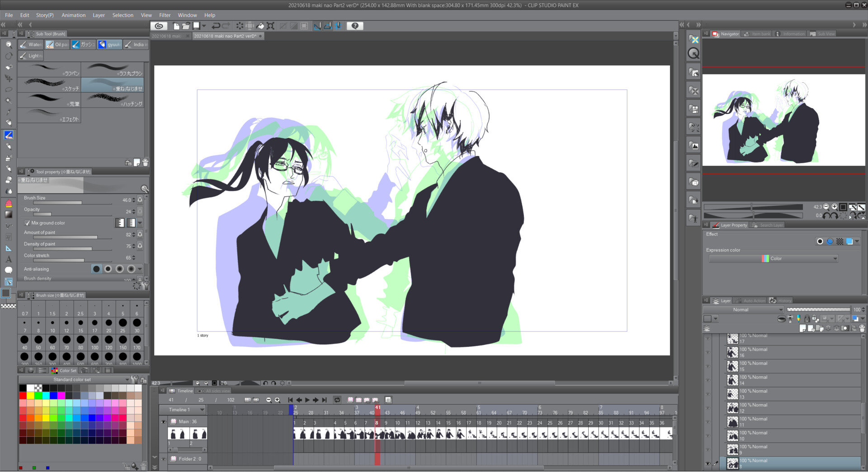
Task: Click the New canvas icon
Action: click(x=176, y=26)
